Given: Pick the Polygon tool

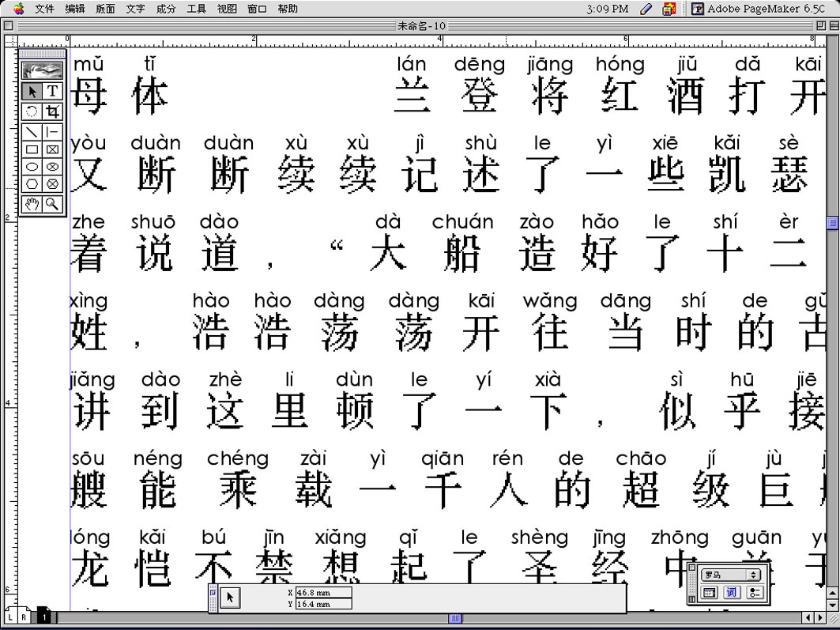Looking at the screenshot, I should coord(32,185).
